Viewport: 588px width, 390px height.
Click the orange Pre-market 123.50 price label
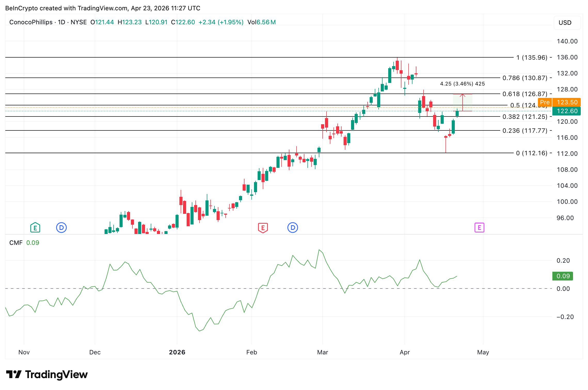coord(559,102)
